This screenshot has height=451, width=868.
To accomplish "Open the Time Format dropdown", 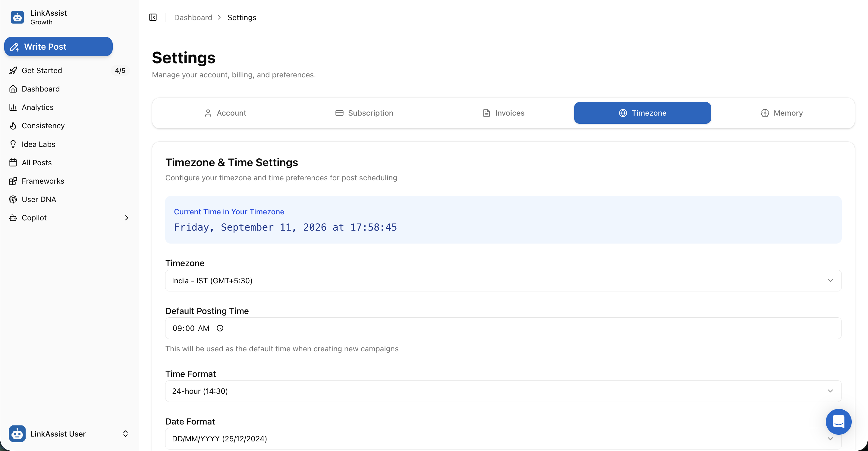I will pos(503,391).
